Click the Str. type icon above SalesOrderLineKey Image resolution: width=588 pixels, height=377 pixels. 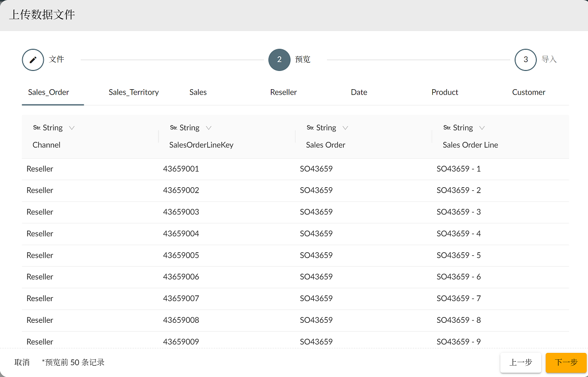pos(173,128)
